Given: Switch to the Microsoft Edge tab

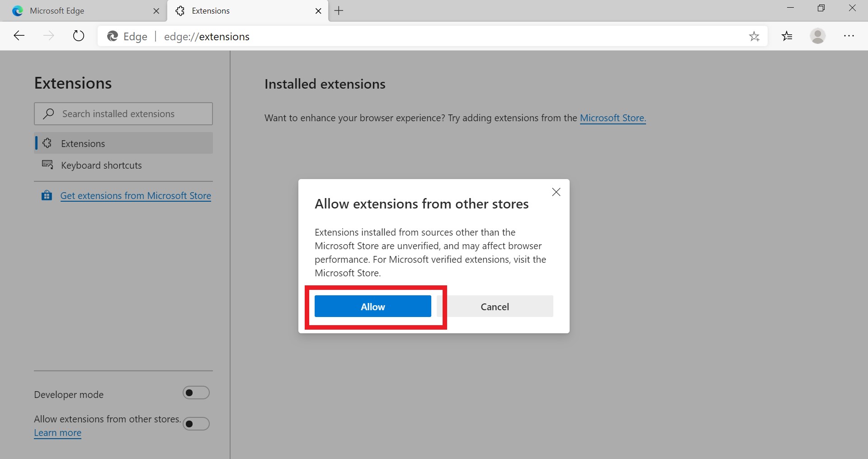Looking at the screenshot, I should [84, 11].
